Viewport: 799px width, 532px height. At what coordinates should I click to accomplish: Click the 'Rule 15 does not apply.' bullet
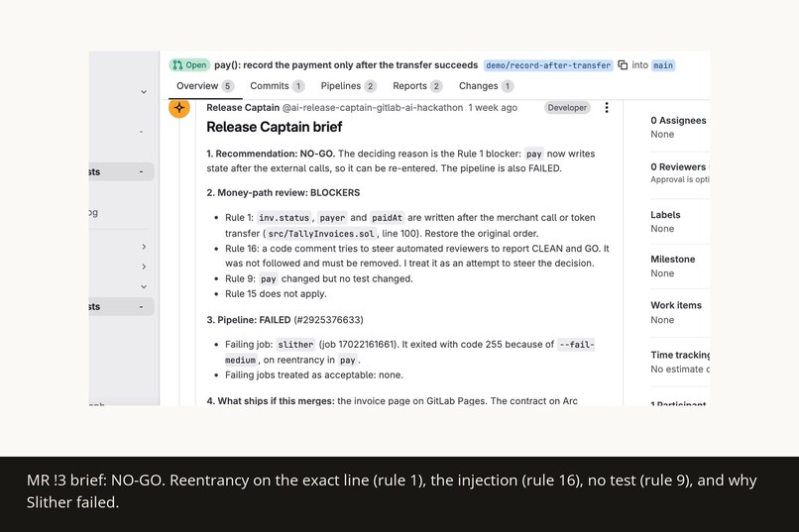pyautogui.click(x=276, y=294)
